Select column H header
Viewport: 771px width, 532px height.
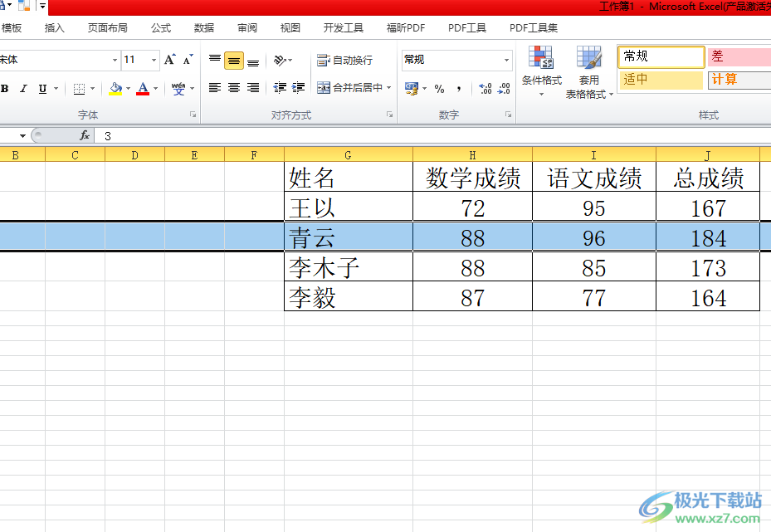coord(472,155)
